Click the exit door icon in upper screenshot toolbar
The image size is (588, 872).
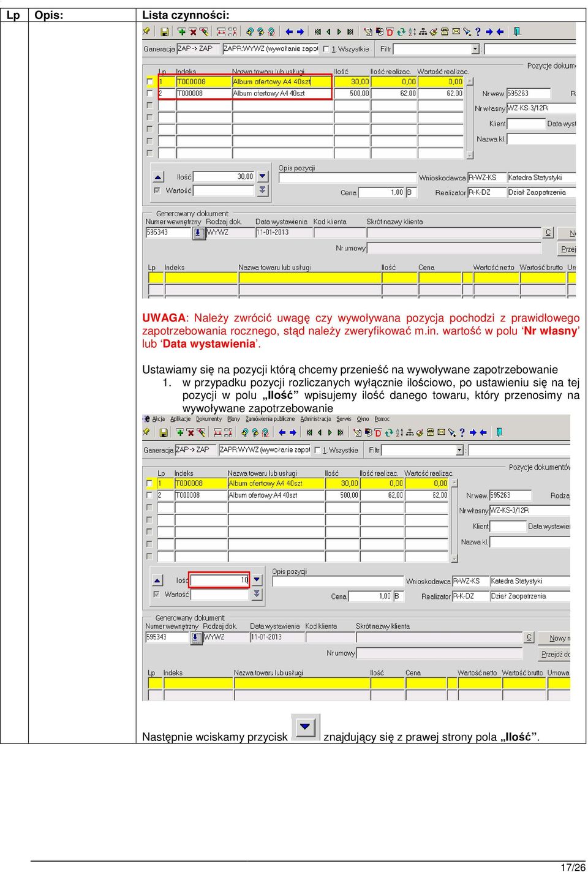point(517,32)
